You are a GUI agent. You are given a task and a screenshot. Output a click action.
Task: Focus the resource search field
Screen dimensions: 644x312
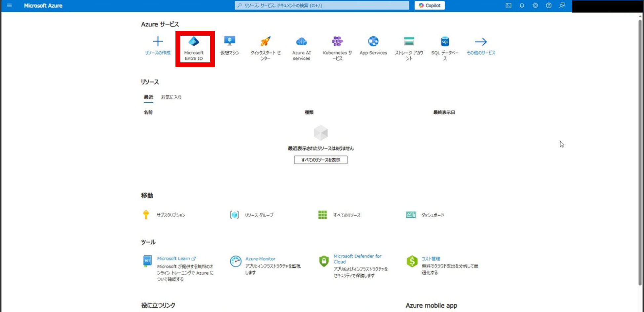click(x=322, y=6)
